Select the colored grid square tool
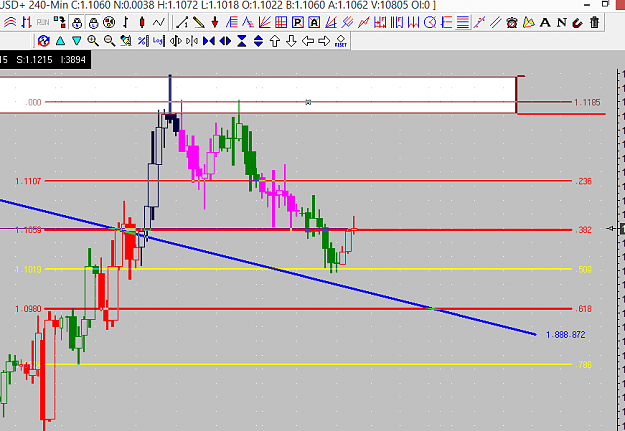 (x=281, y=22)
